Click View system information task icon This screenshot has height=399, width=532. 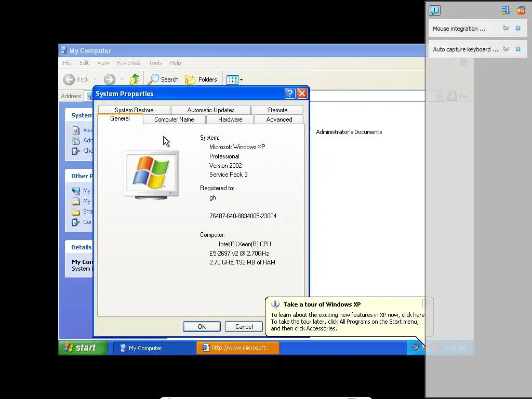76,130
